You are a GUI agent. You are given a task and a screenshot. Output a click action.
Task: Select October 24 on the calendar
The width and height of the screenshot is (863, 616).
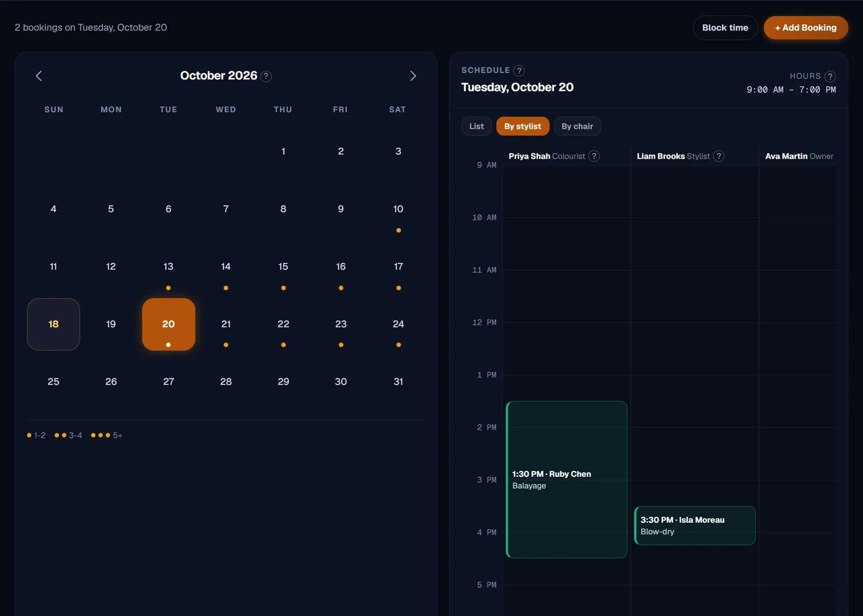pyautogui.click(x=398, y=324)
